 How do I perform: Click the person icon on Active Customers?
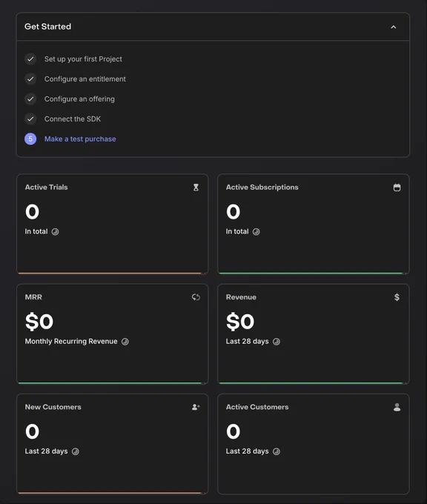pos(397,407)
